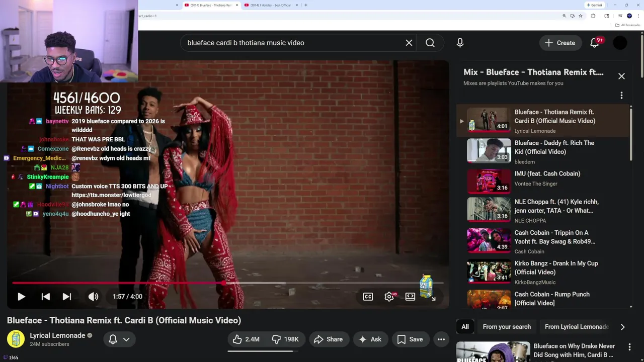
Task: Open a new browser tab
Action: point(306,5)
